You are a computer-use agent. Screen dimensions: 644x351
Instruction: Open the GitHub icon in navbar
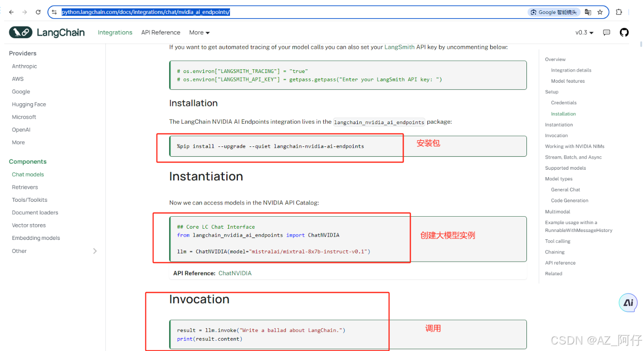click(x=624, y=32)
